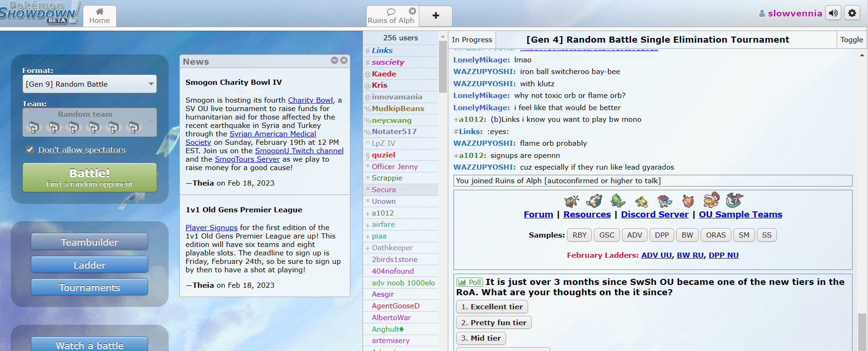Open the Random team selector
The width and height of the screenshot is (868, 351).
(x=89, y=122)
